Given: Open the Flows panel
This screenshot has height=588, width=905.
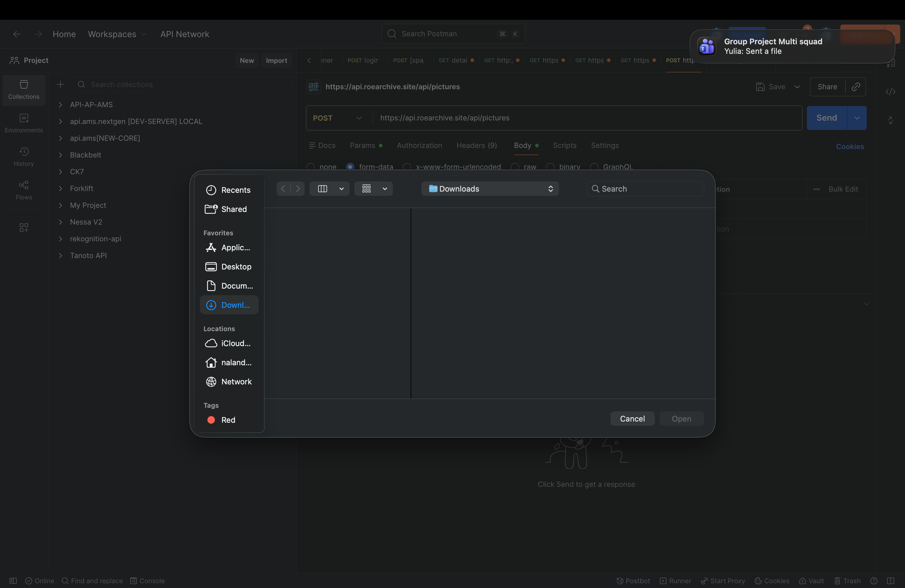Looking at the screenshot, I should [24, 190].
